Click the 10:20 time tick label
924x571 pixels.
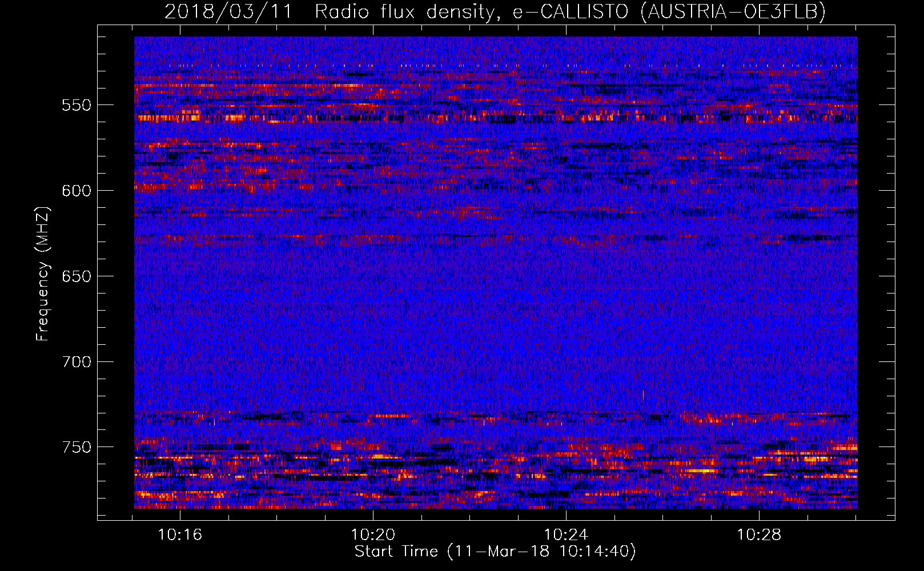click(x=373, y=535)
